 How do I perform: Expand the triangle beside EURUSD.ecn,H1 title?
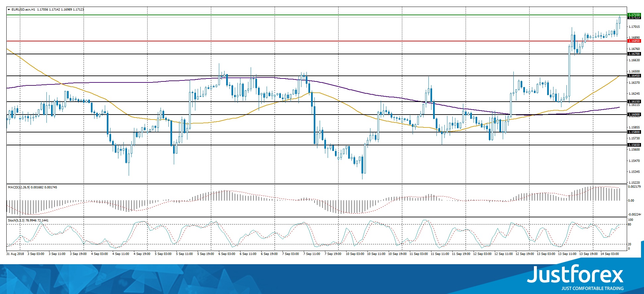click(9, 10)
